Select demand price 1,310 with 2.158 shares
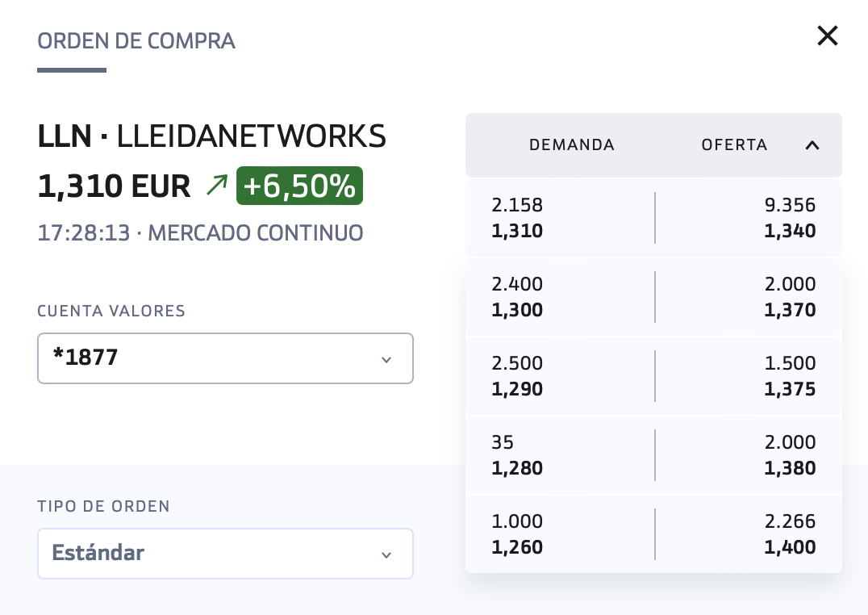 560,218
